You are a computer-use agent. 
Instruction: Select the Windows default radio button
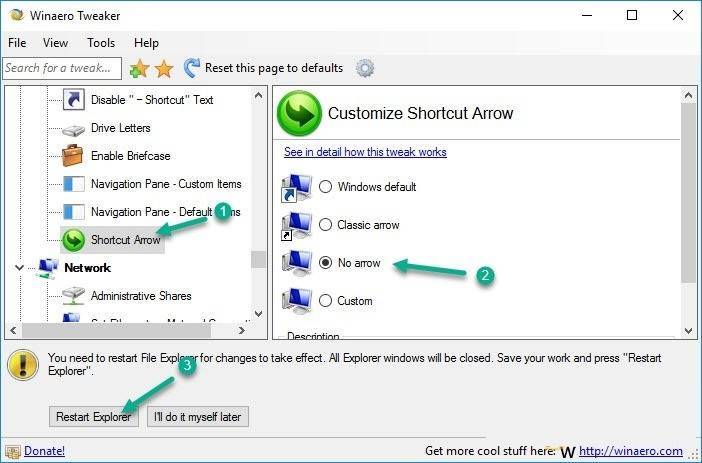325,186
